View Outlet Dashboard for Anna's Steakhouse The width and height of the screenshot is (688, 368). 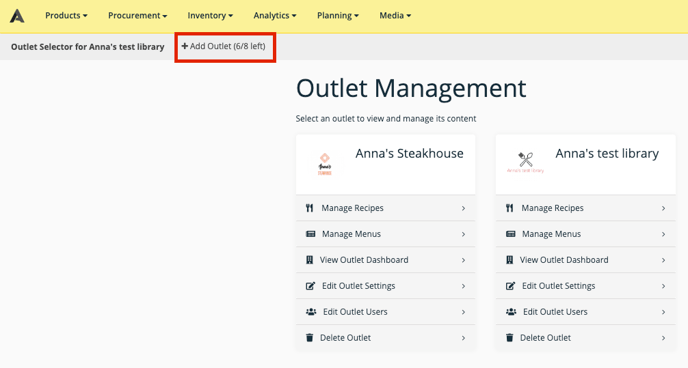[386, 260]
